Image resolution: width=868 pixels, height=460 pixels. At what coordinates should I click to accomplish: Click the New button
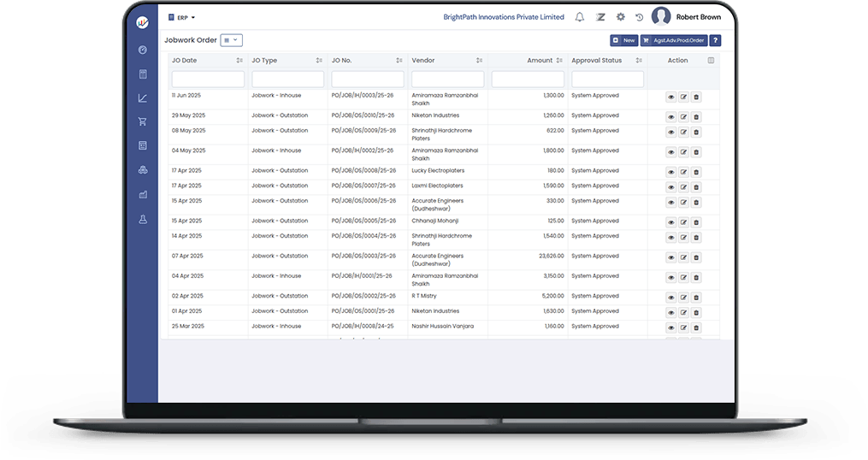(624, 40)
